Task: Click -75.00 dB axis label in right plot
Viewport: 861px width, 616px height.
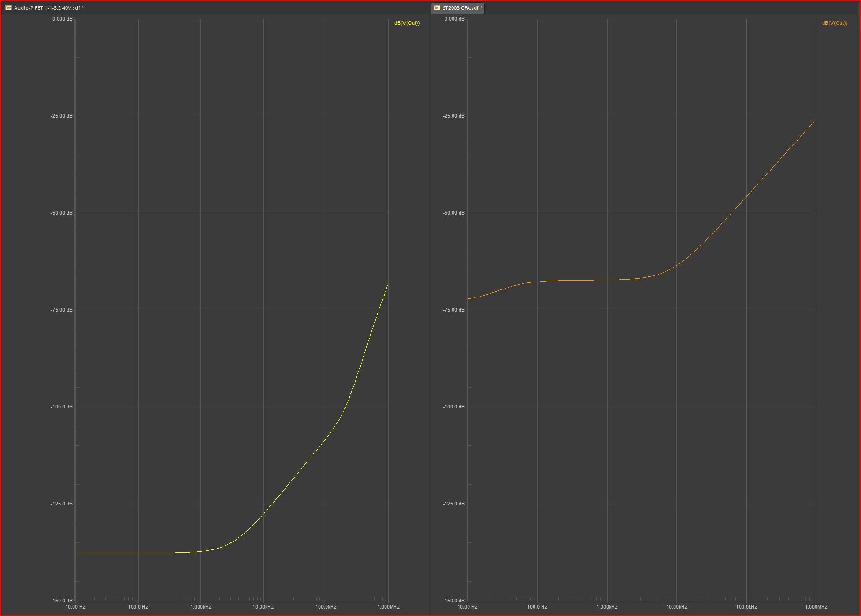Action: [453, 310]
